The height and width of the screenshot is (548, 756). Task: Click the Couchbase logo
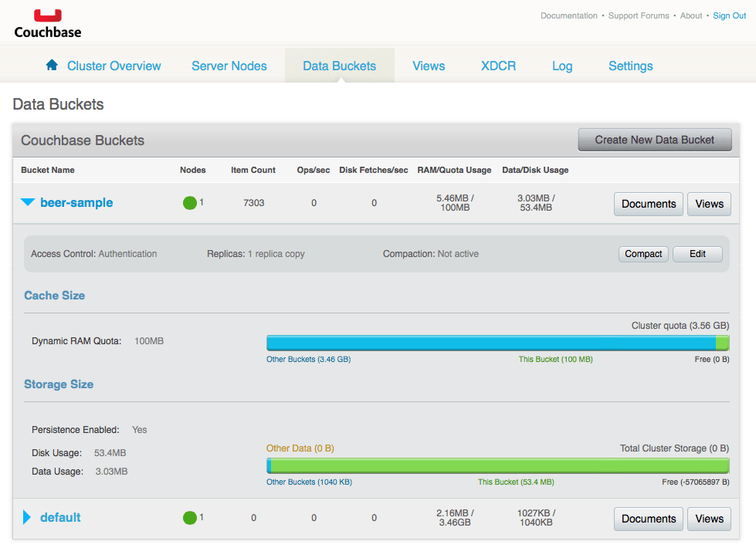click(x=48, y=24)
